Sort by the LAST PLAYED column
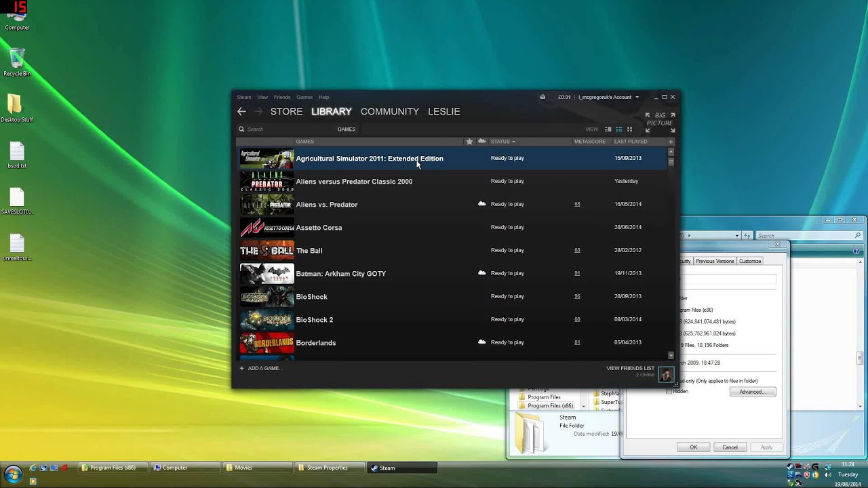The image size is (868, 488). coord(631,142)
